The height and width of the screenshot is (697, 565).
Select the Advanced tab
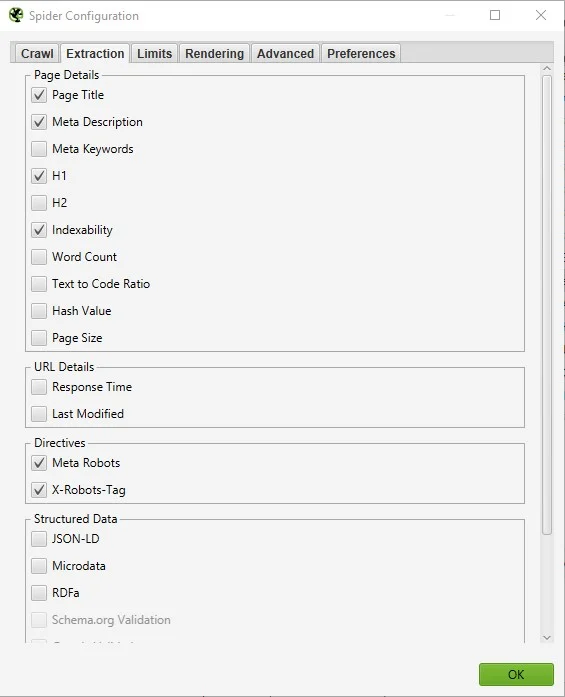point(285,53)
